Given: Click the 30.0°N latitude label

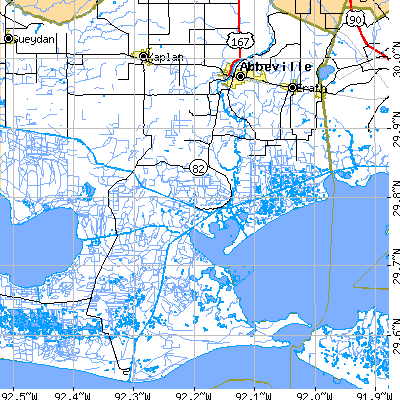Looking at the screenshot, I should tap(396, 59).
